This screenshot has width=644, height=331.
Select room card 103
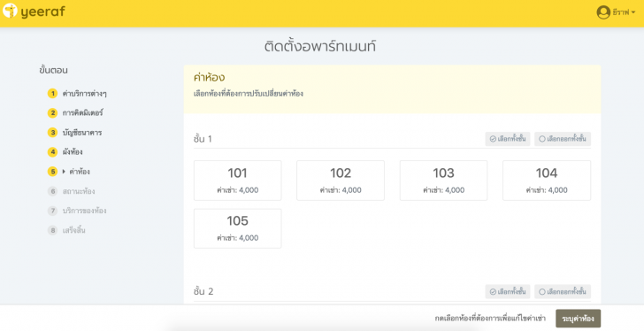pos(443,181)
